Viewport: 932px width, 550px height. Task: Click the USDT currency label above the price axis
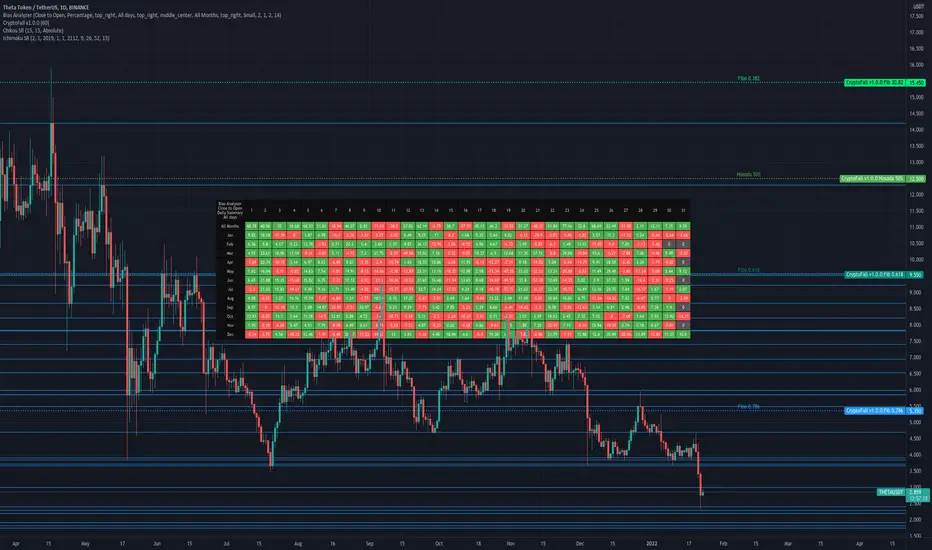coord(918,7)
